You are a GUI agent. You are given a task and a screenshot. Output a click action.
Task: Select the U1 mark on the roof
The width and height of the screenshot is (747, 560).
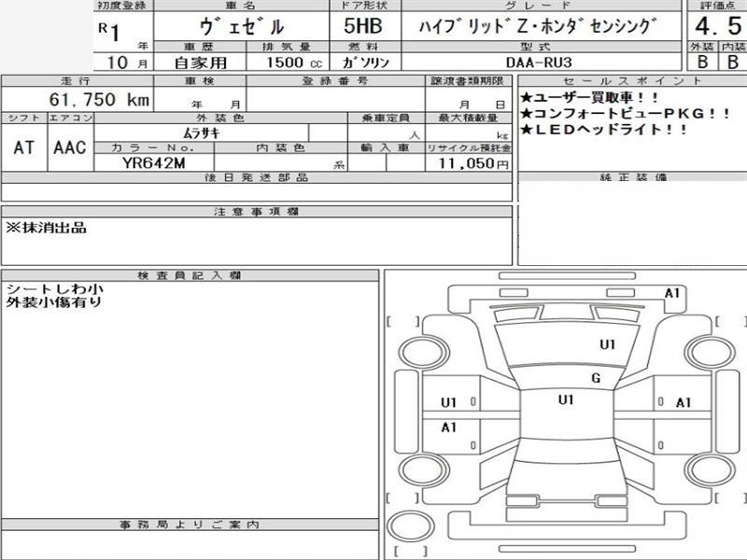(566, 399)
